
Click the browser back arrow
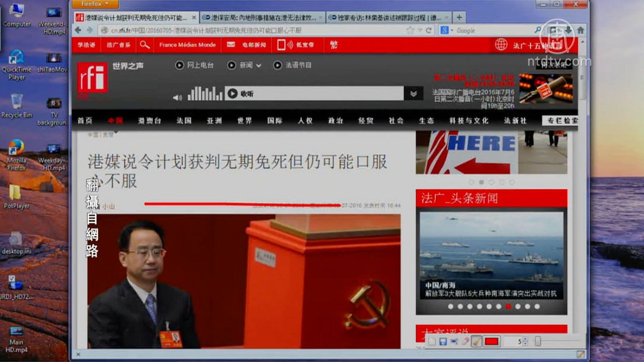click(78, 30)
